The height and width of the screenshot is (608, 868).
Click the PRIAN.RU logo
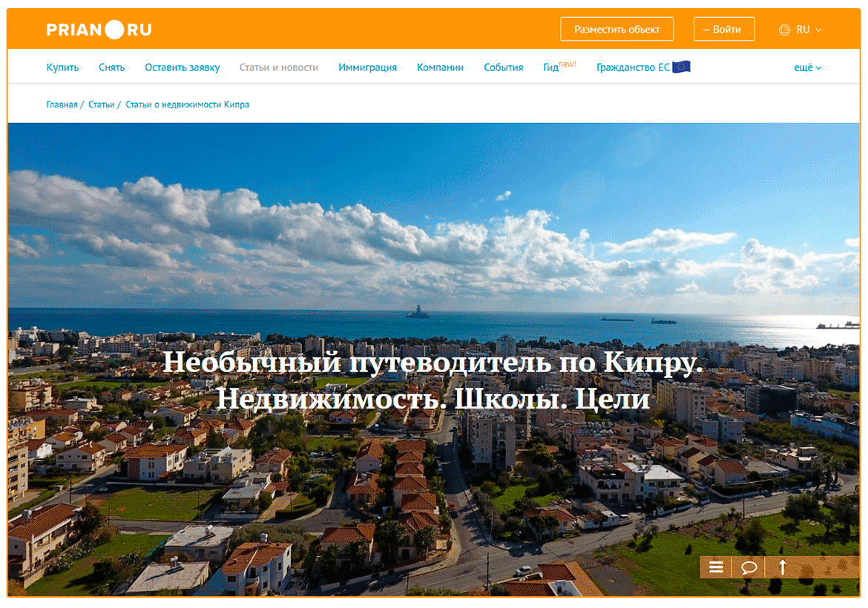[99, 30]
